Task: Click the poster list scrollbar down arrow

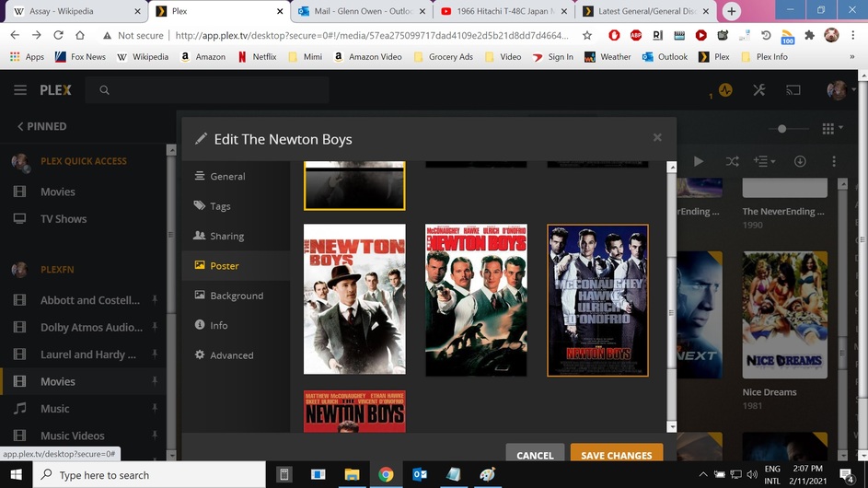Action: (x=672, y=426)
